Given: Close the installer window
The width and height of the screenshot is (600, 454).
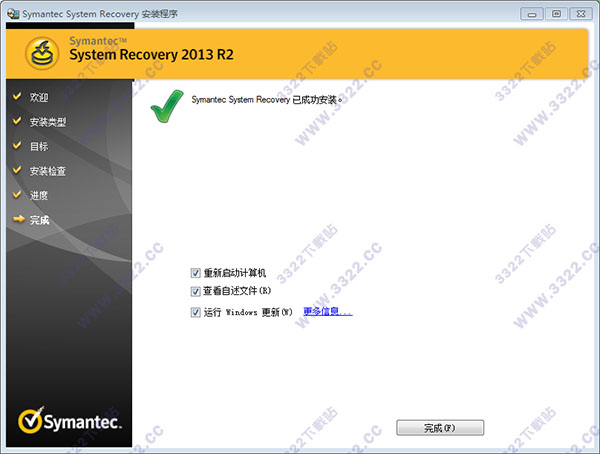Looking at the screenshot, I should (581, 14).
